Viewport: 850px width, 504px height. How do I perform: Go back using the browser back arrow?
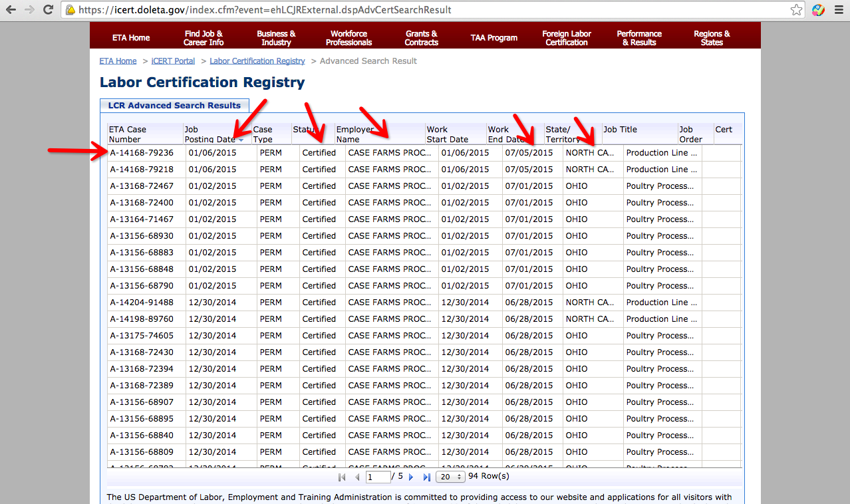[x=11, y=10]
